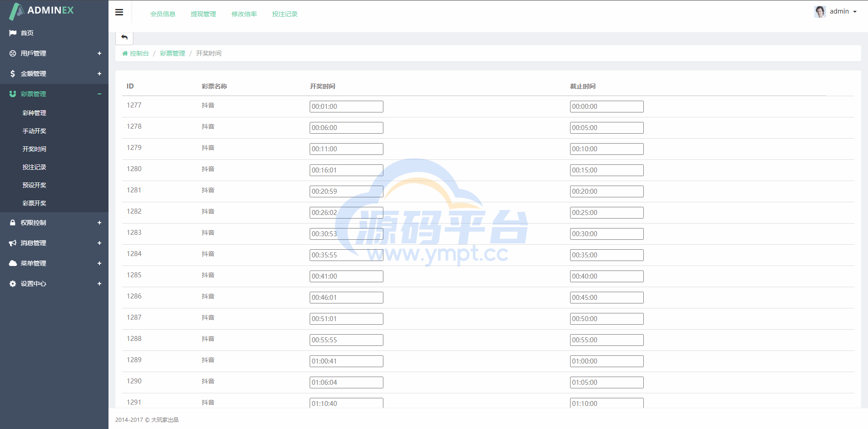Select 彩种管理 in the sidebar submenu
Image resolution: width=868 pixels, height=429 pixels.
click(34, 113)
